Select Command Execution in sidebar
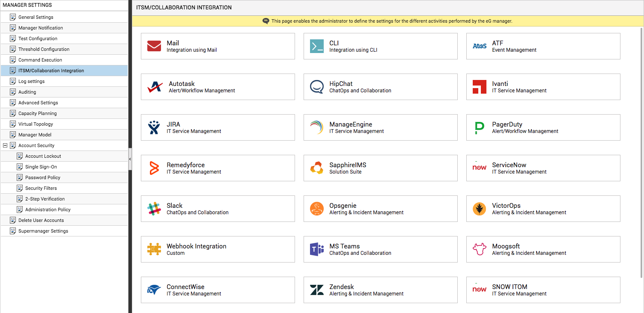This screenshot has width=644, height=313. [x=40, y=60]
